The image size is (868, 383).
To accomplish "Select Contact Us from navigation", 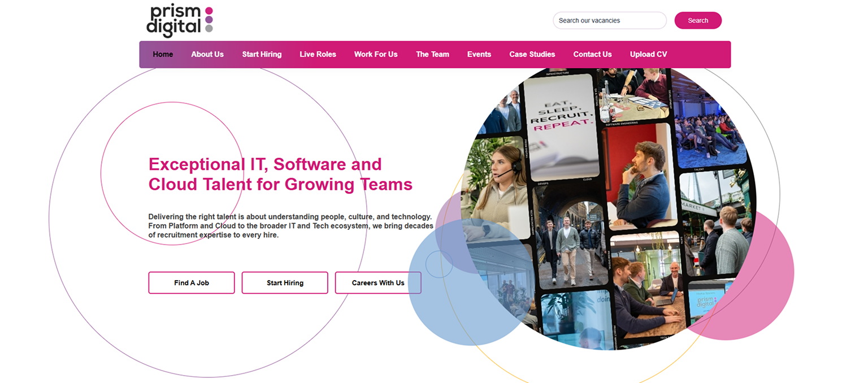I will click(x=592, y=54).
